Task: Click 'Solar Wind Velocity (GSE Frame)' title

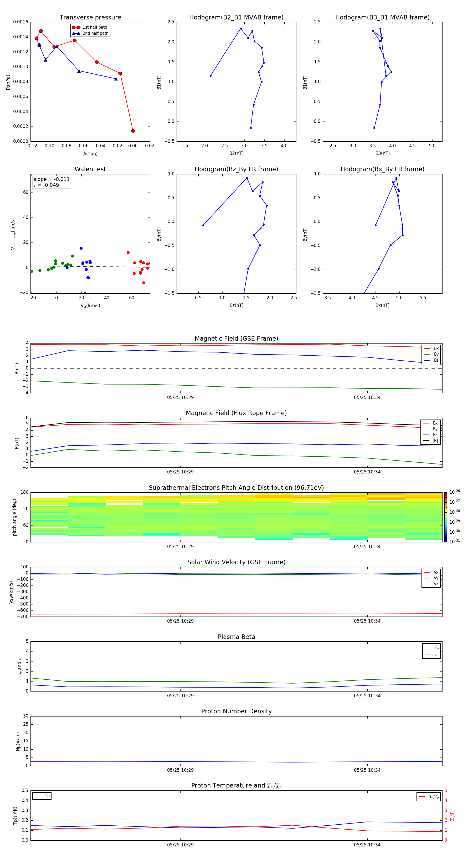Action: point(236,562)
